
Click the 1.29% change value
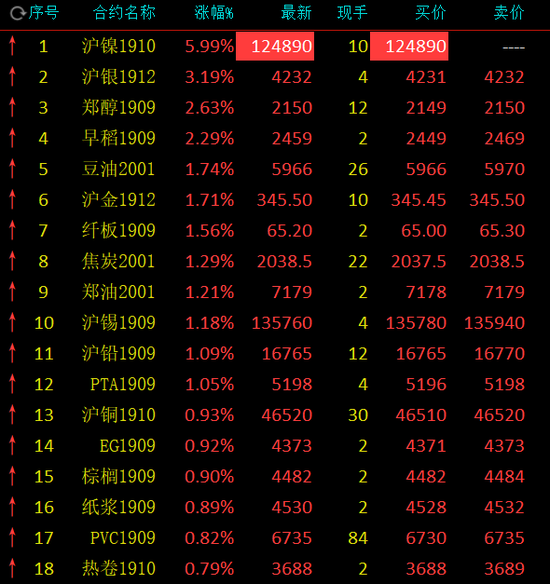click(209, 261)
